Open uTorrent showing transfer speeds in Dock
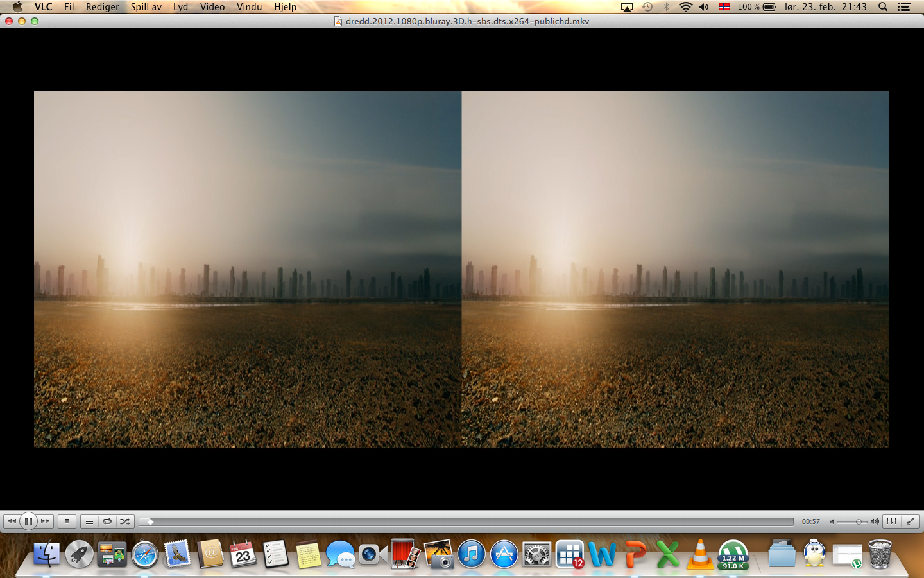This screenshot has width=924, height=578. coord(733,554)
